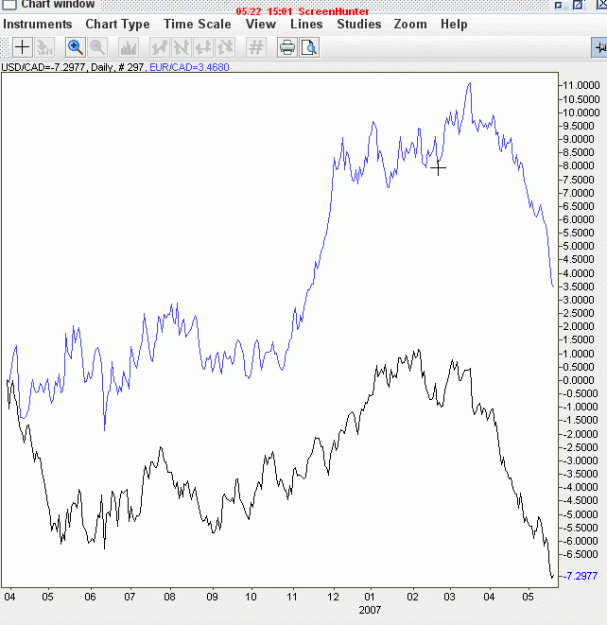Open print preview page icon
The height and width of the screenshot is (625, 607).
click(309, 47)
